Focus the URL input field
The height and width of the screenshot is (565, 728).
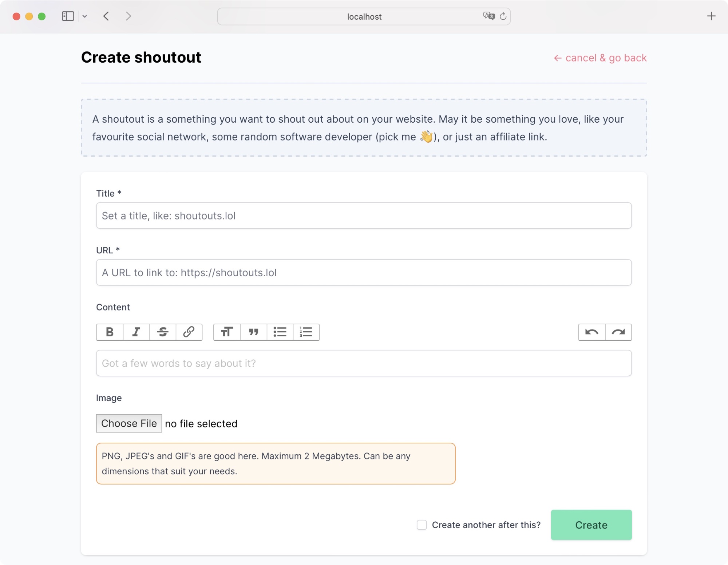click(364, 272)
